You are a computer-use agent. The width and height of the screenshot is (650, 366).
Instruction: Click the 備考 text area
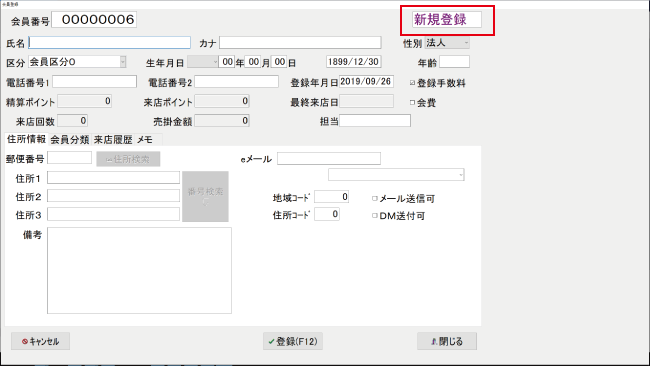click(x=139, y=270)
